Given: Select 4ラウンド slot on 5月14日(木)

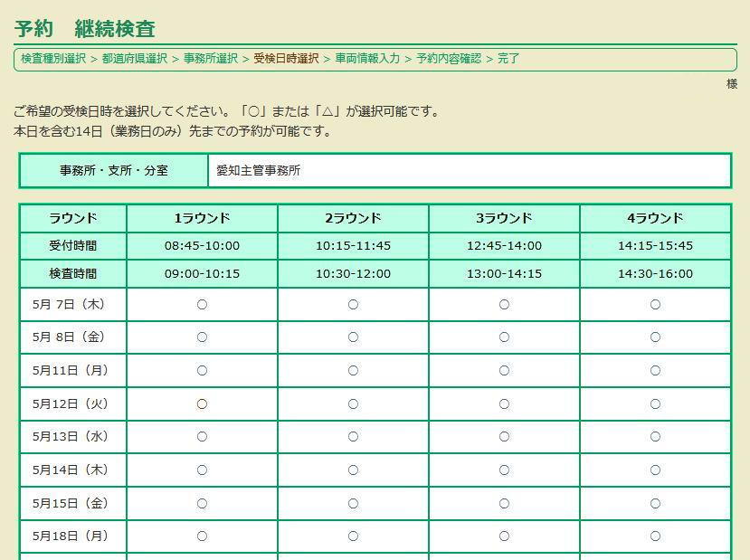Looking at the screenshot, I should point(655,470).
